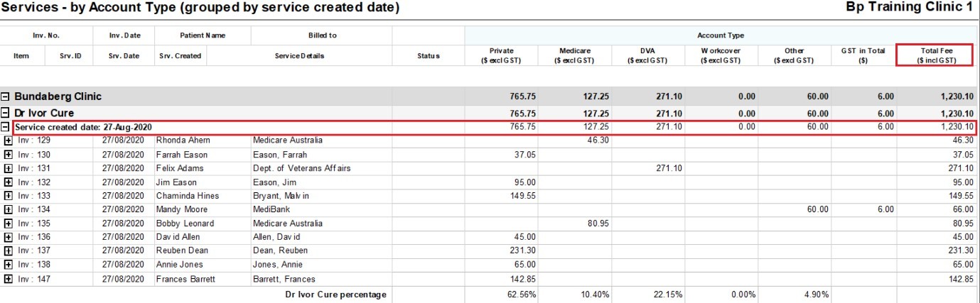Expand invoice 138 row
This screenshot has height=303, width=980.
9,265
